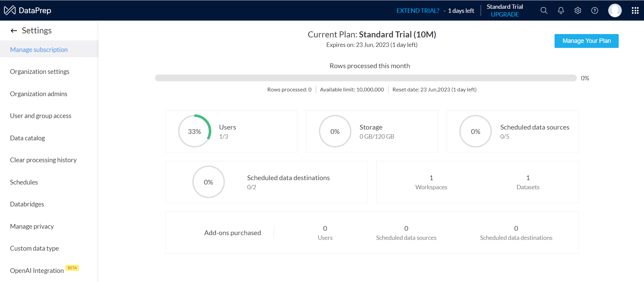
Task: Click the Expires on: 23 Jun, 2023 text
Action: (x=372, y=45)
